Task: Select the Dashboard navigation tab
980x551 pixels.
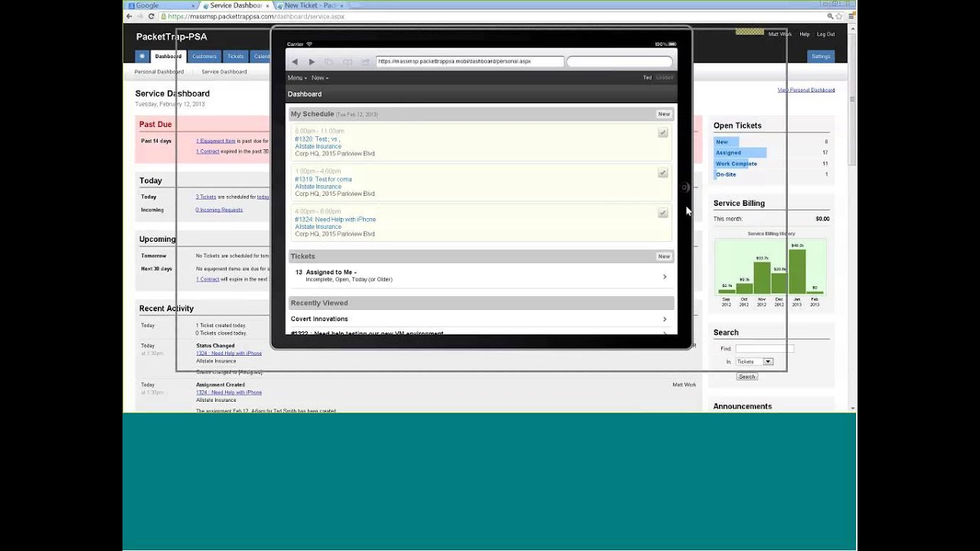Action: pos(168,56)
